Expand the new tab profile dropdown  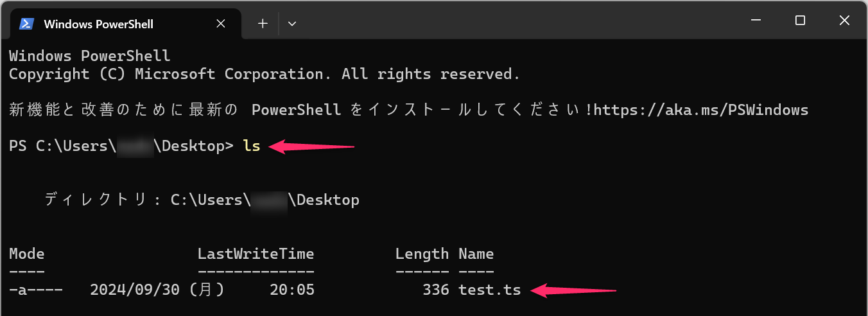click(x=292, y=24)
